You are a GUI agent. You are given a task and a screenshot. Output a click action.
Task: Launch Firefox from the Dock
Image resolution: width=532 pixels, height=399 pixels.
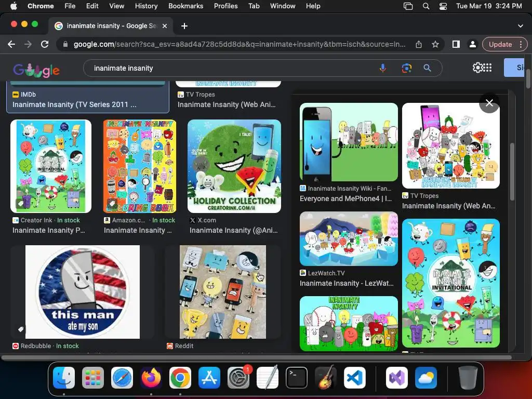pos(151,378)
